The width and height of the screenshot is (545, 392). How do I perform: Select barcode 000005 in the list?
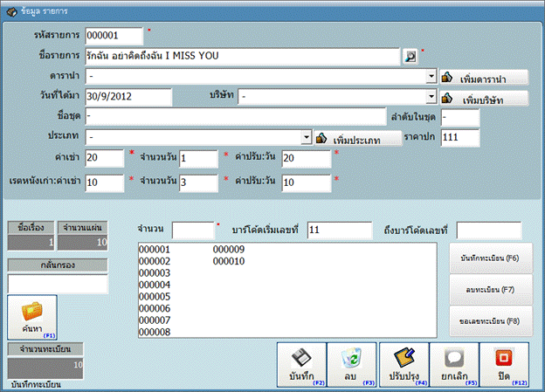point(154,297)
